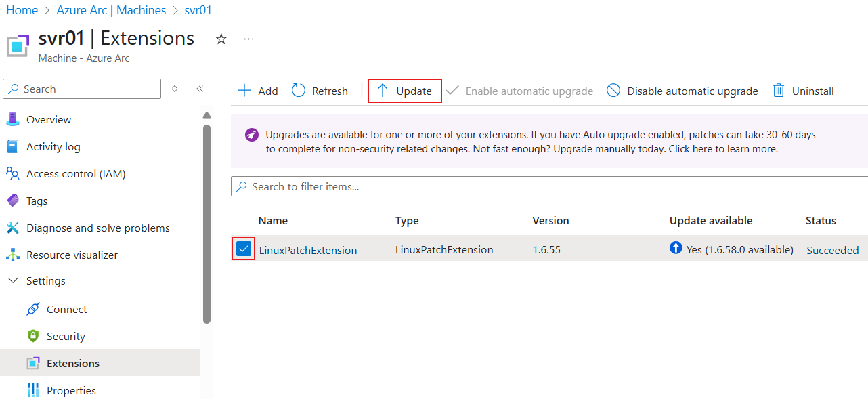
Task: Click 'Yes (1.6.58.0 available)' text
Action: tap(739, 249)
